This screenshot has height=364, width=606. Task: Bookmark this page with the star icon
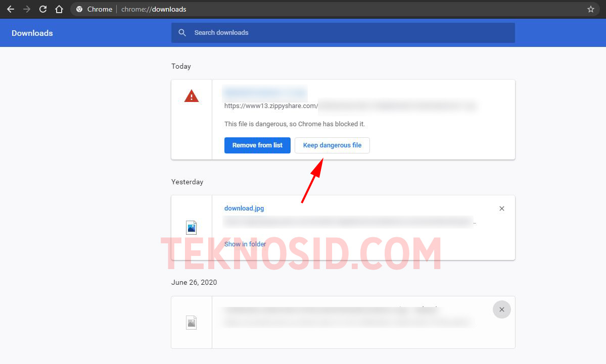[590, 9]
